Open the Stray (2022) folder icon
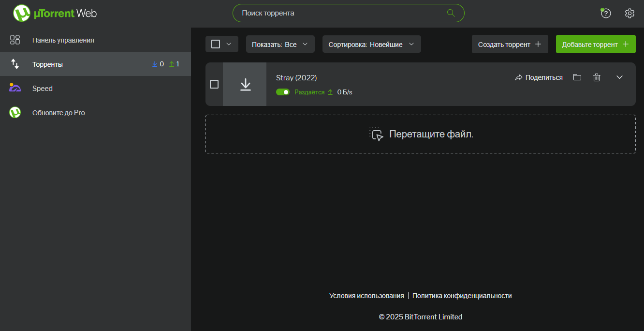644x331 pixels. pyautogui.click(x=577, y=77)
